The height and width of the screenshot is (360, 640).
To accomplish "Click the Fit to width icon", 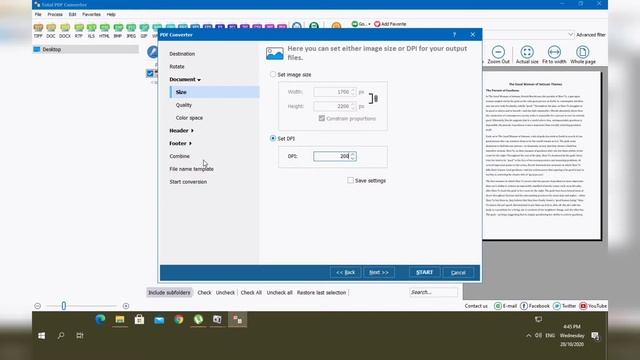I will coord(554,55).
